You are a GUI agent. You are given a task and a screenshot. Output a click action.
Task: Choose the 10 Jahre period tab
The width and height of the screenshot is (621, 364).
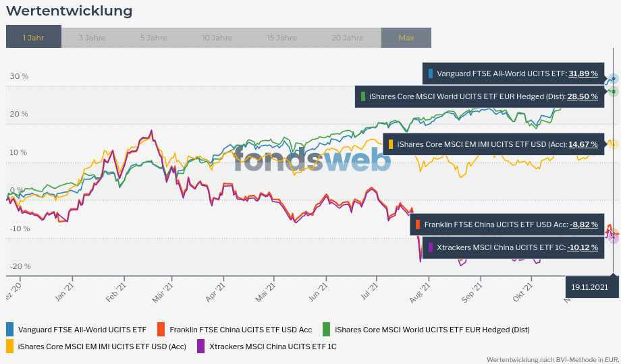pyautogui.click(x=217, y=37)
